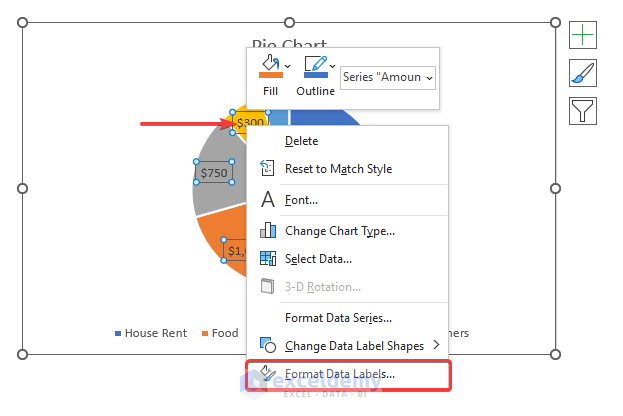Expand the Change Data Label Shapes submenu
This screenshot has width=623, height=416.
point(436,346)
